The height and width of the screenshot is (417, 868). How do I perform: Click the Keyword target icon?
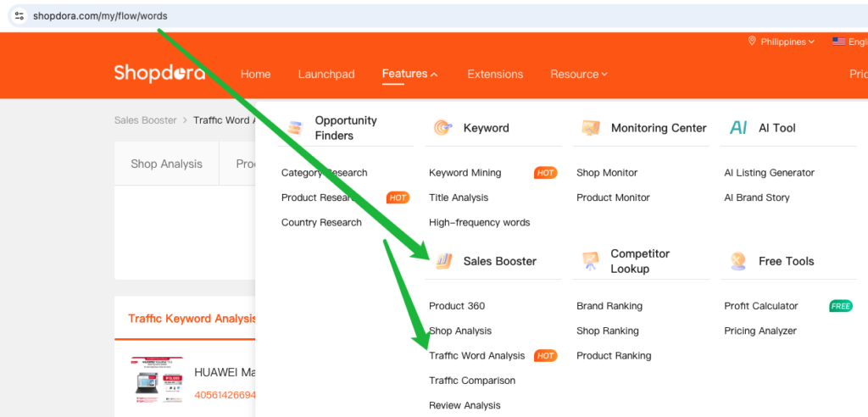pyautogui.click(x=442, y=128)
